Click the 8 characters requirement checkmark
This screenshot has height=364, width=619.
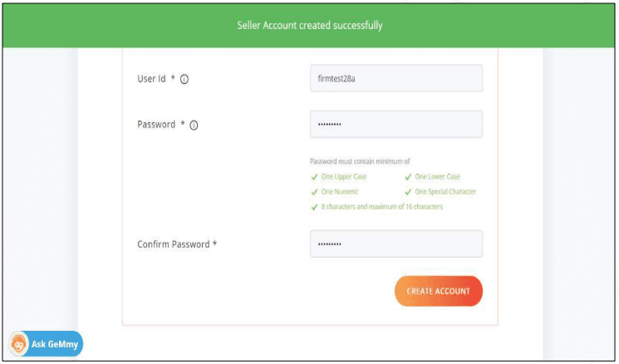314,207
